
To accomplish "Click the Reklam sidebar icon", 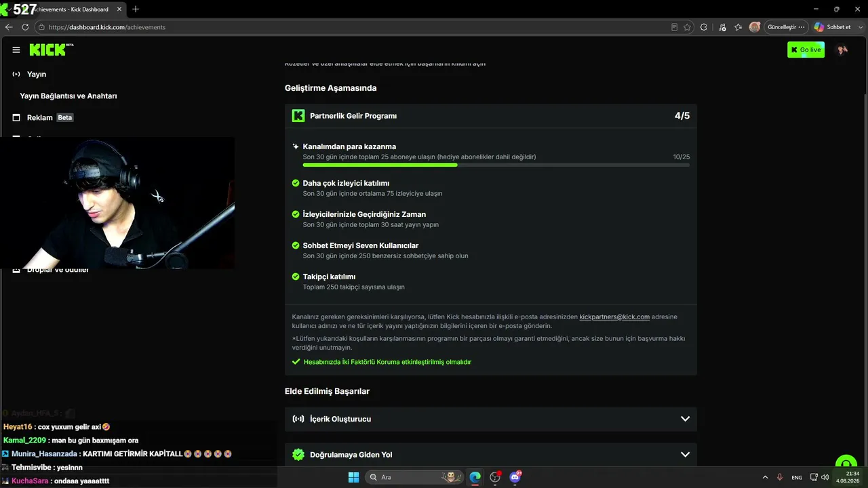I will (x=16, y=117).
